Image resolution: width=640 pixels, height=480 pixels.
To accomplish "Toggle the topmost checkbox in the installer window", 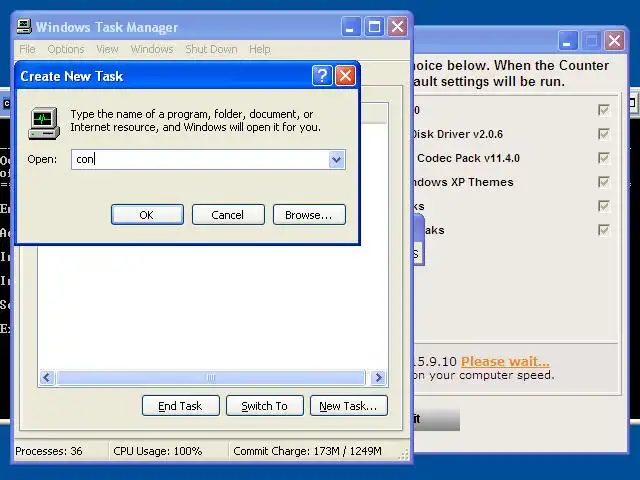I will tap(604, 110).
